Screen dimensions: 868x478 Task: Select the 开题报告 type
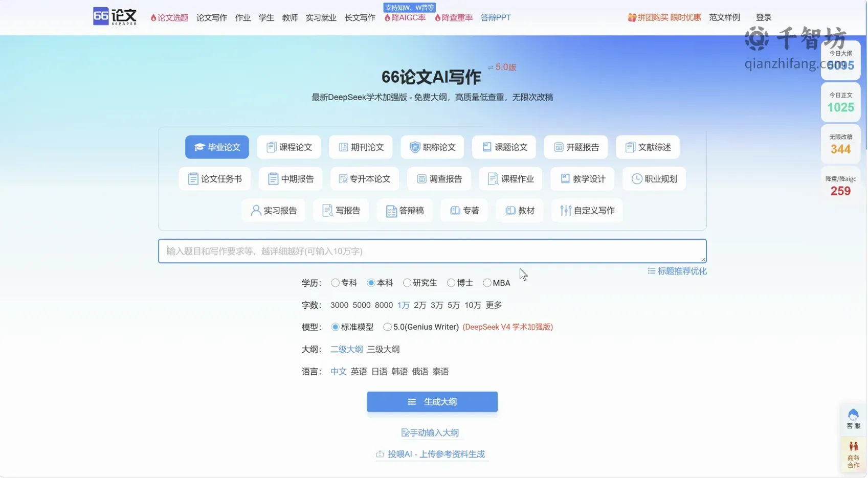coord(576,147)
